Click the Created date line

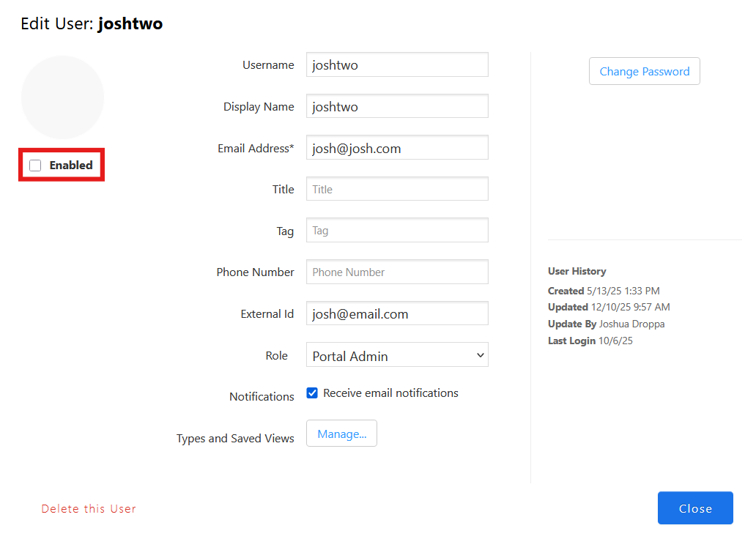tap(604, 291)
